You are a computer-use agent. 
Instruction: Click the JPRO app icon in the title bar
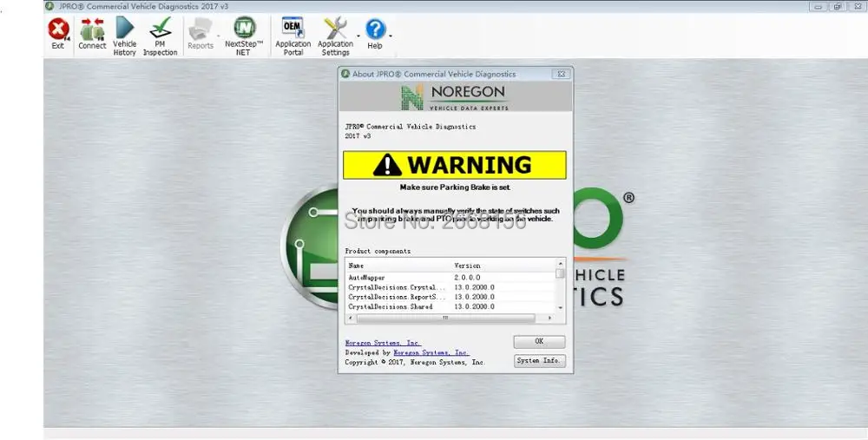[49, 6]
